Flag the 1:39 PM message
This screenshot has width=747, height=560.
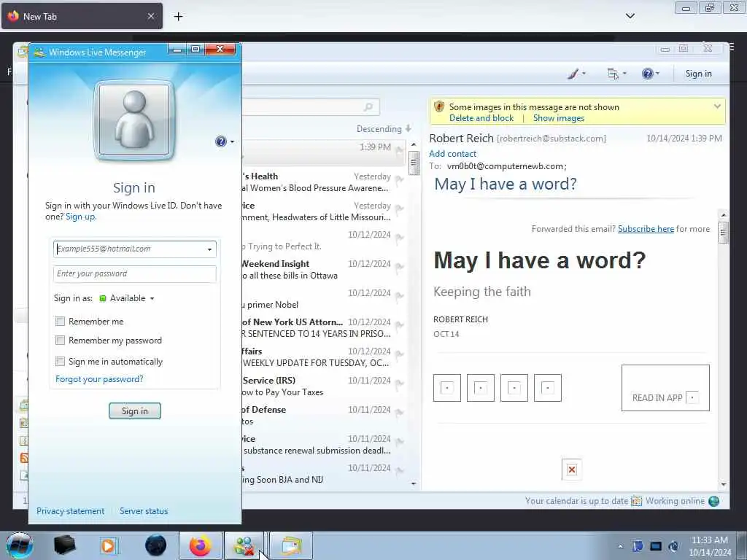(399, 151)
